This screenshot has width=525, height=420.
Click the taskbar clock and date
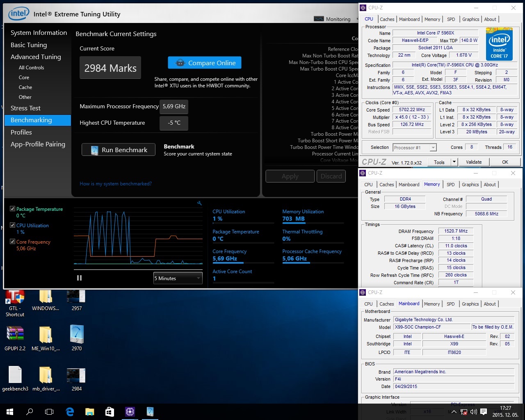[x=505, y=411]
